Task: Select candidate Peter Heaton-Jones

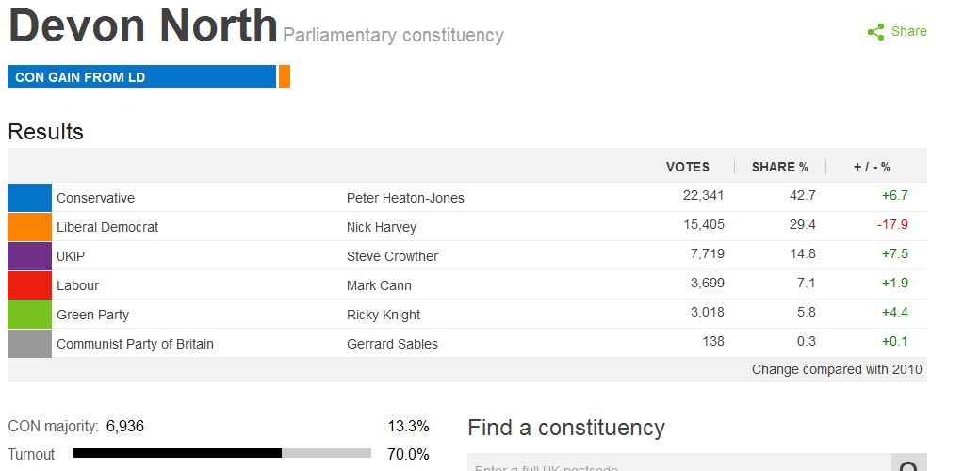Action: pos(405,198)
